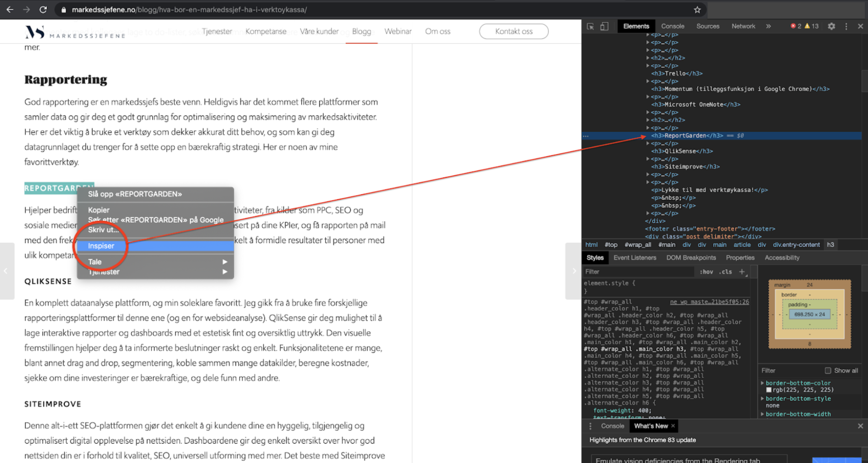Expand the border-bottom-color computed property
868x463 pixels.
coord(762,383)
